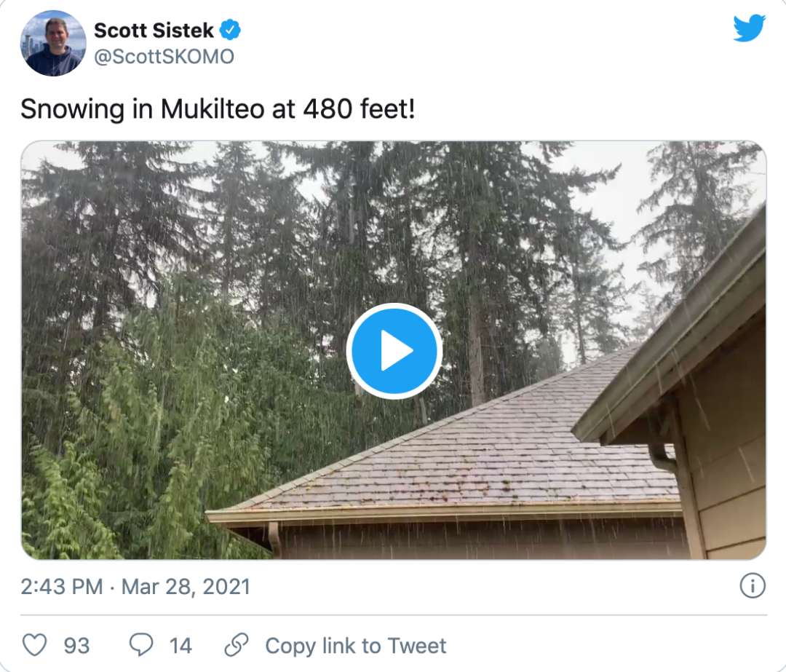Image resolution: width=786 pixels, height=672 pixels.
Task: Click the Twitter bird logo
Action: (749, 29)
